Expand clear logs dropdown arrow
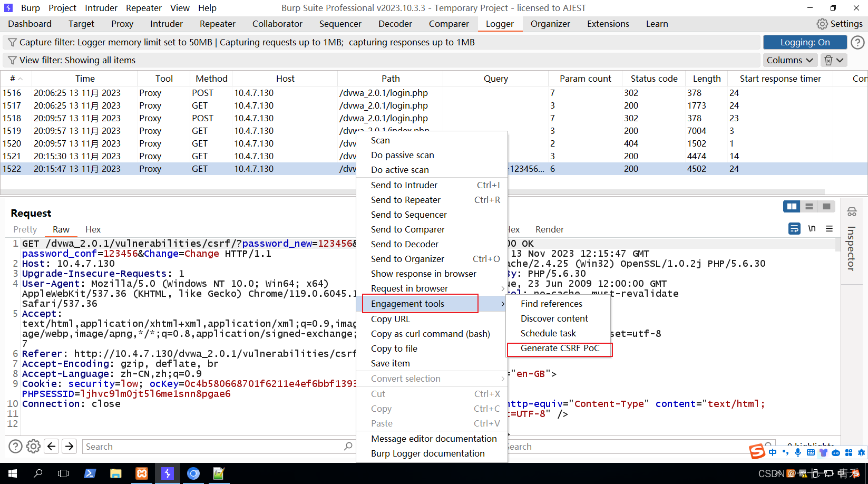This screenshot has height=484, width=868. pyautogui.click(x=840, y=60)
